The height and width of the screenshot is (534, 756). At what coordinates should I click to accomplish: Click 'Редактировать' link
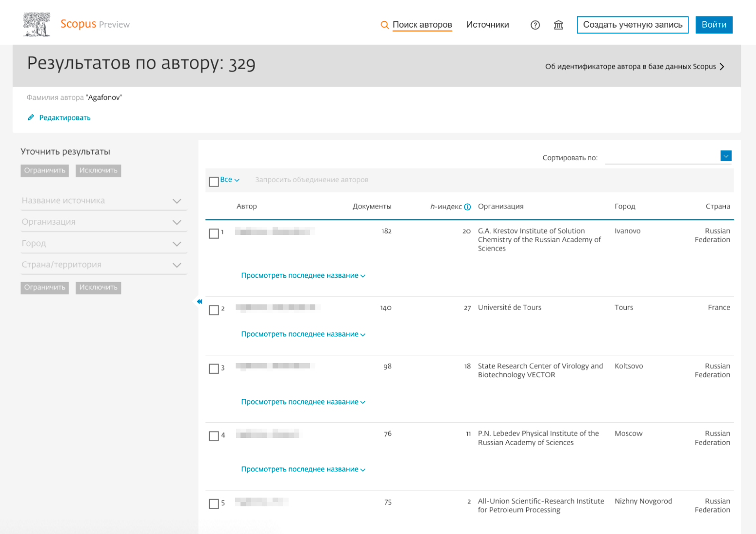(65, 117)
